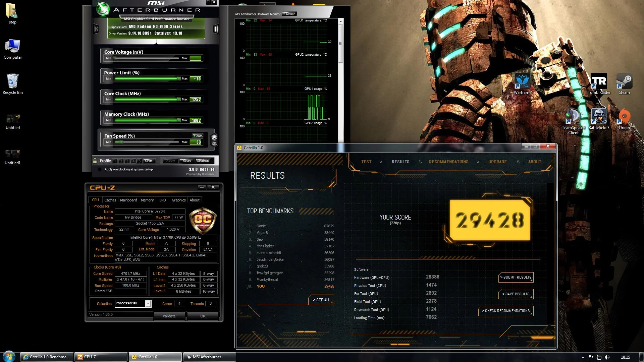Open the RECOMMENDATIONS tab in Catzilla
The height and width of the screenshot is (362, 644).
click(x=449, y=162)
